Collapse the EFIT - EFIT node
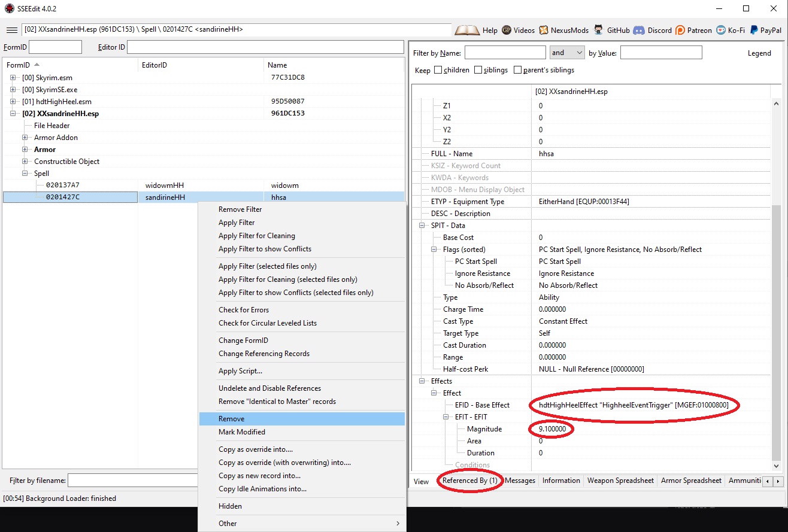 (x=446, y=417)
